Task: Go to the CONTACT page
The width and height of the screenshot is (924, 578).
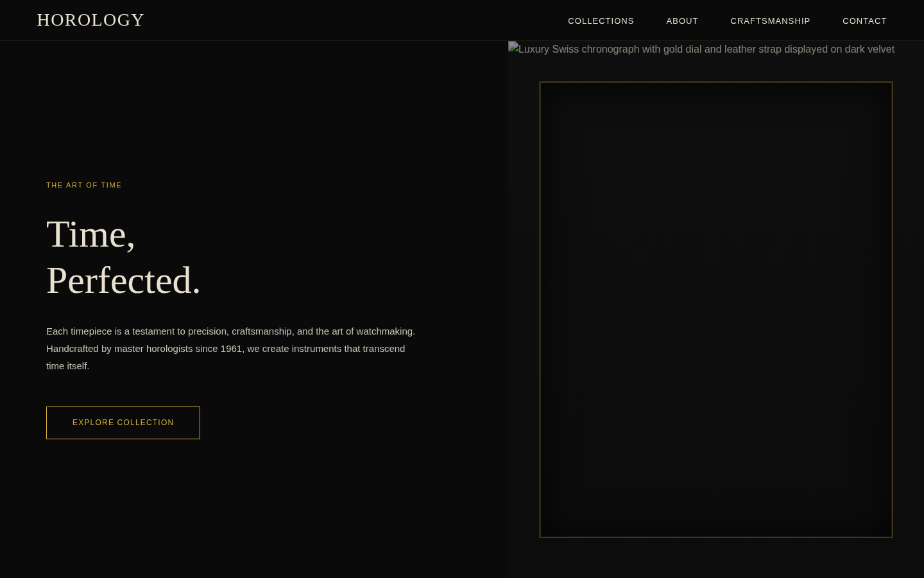Action: click(864, 21)
